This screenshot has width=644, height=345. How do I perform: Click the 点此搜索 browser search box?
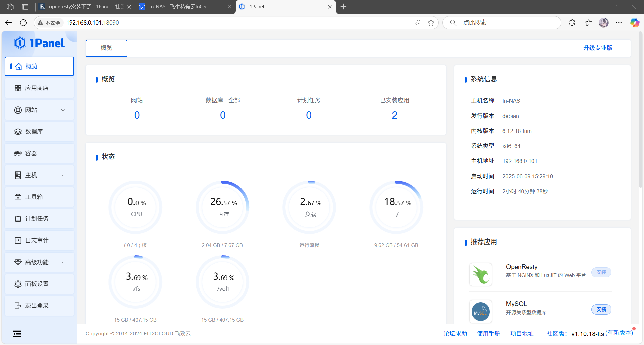click(502, 23)
